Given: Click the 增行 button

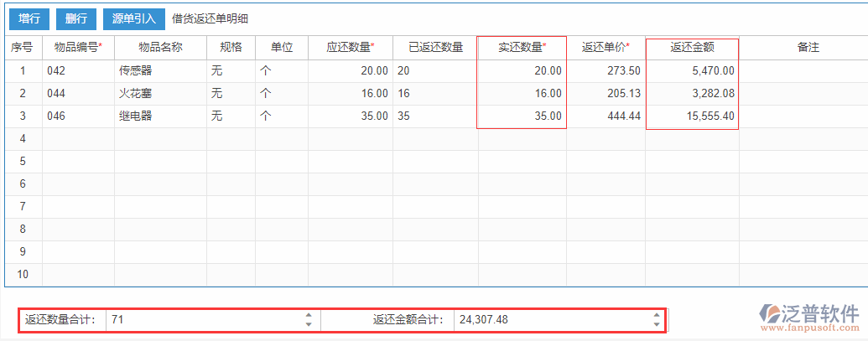Looking at the screenshot, I should [x=29, y=18].
